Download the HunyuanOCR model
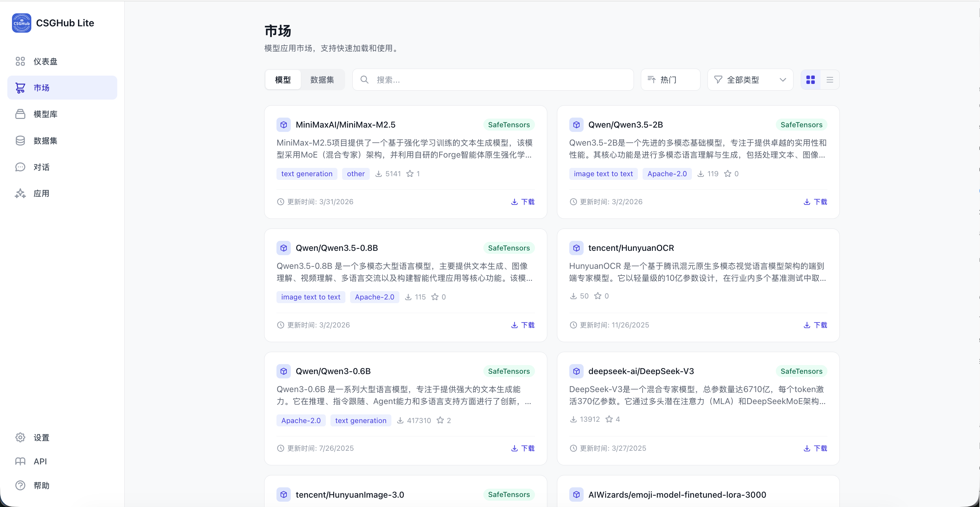980x507 pixels. (x=816, y=325)
